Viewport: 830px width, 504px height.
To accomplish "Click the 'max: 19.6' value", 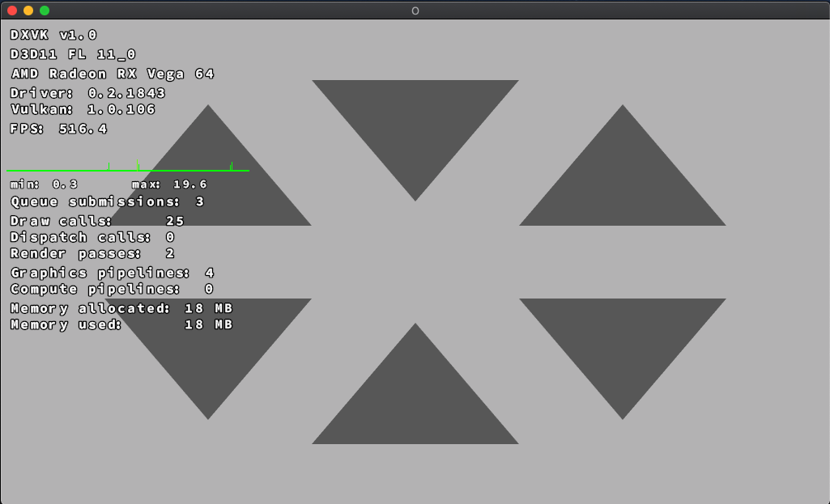I will 169,184.
